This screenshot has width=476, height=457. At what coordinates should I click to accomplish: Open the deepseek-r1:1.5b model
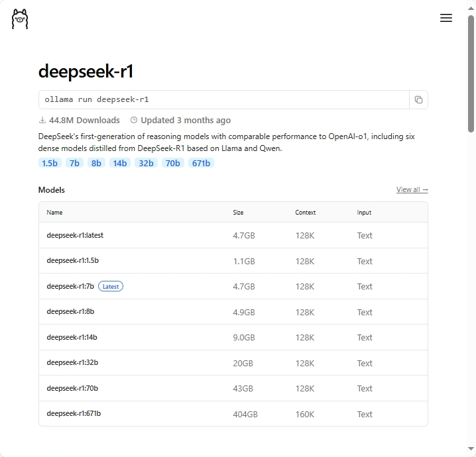click(x=72, y=261)
